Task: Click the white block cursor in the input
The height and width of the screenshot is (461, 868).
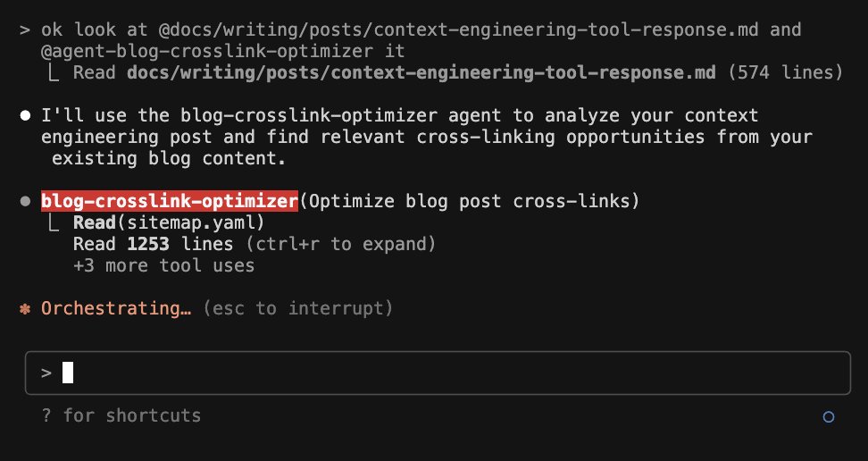Action: click(68, 373)
